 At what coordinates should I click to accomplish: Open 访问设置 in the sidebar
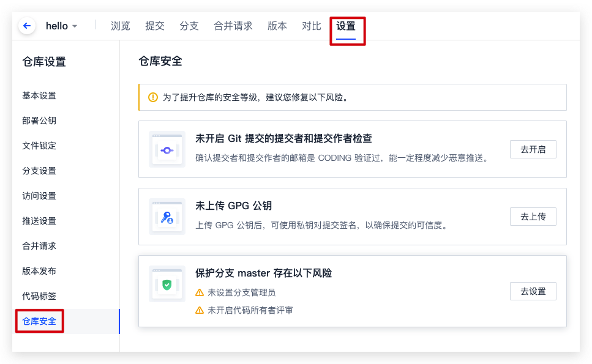point(39,196)
